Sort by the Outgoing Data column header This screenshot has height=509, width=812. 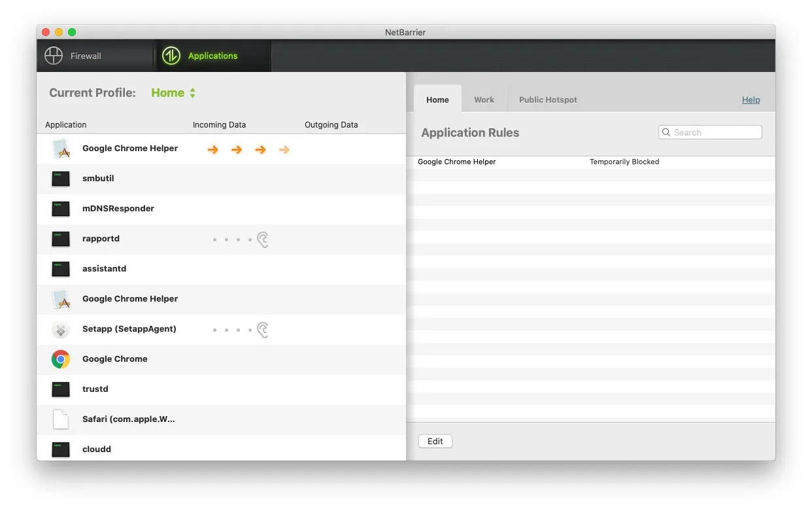click(331, 124)
